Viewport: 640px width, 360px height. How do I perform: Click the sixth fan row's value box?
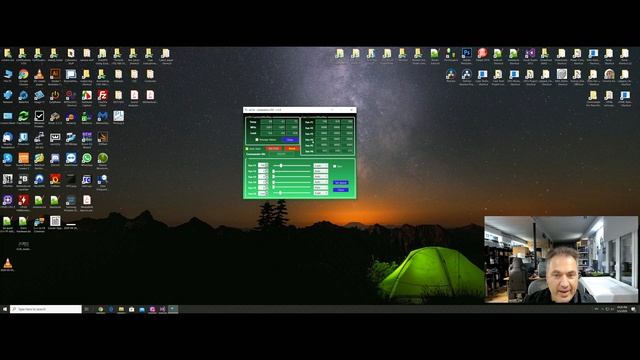(263, 193)
